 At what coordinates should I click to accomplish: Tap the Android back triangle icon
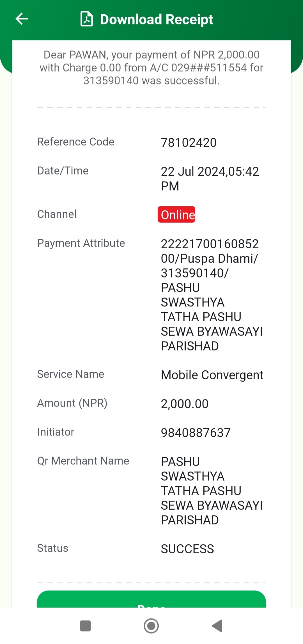(217, 626)
